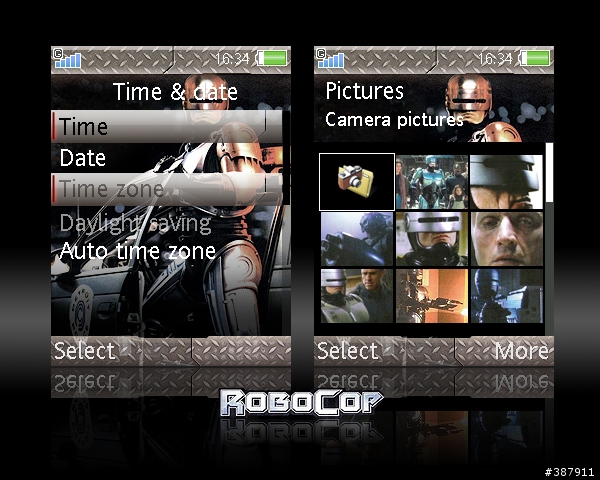Open orange-toned gun silhouette thumbnail
The image size is (600, 480).
coord(432,296)
